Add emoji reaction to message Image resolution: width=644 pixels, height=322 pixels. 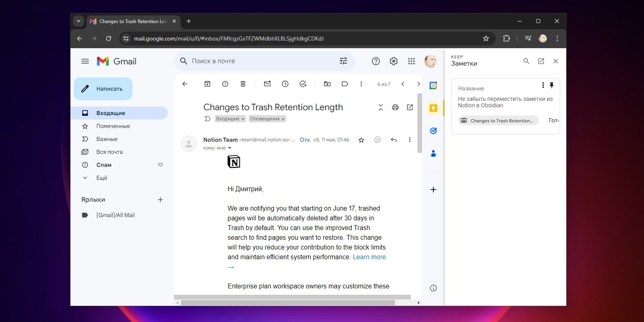click(x=377, y=140)
